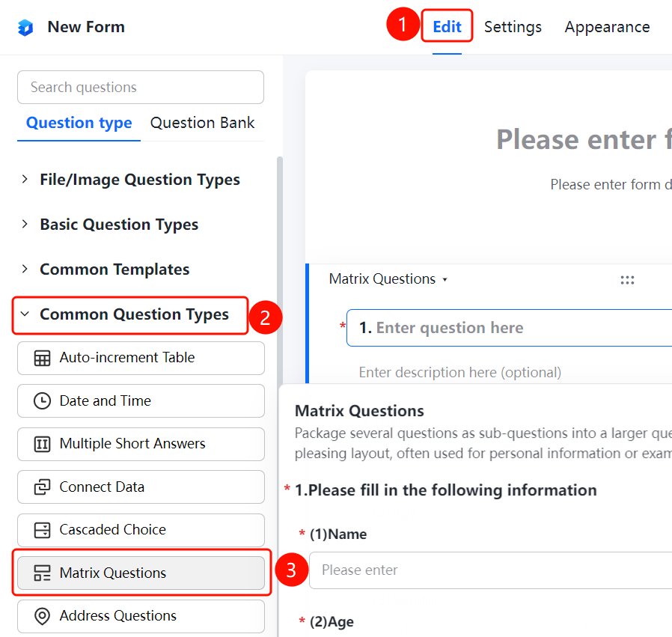Open the Settings tab
This screenshot has height=637, width=672.
tap(513, 27)
